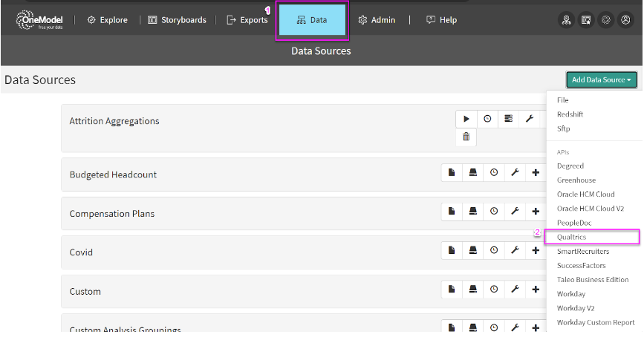Select SmartRecruiters API source
The width and height of the screenshot is (644, 340).
tap(583, 252)
